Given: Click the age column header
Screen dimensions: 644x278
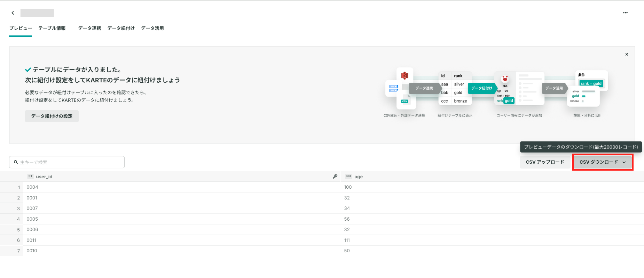Looking at the screenshot, I should pyautogui.click(x=493, y=177).
